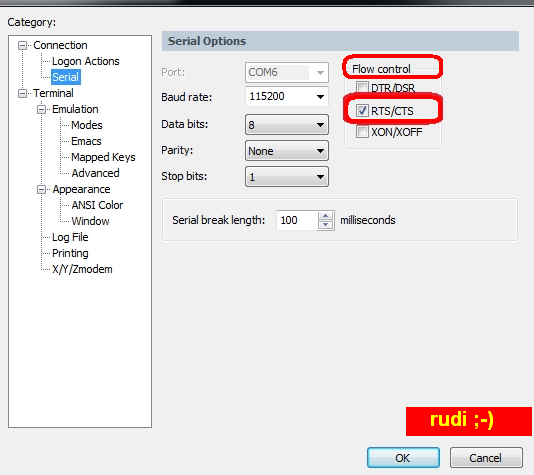Open the Mapped Keys settings

tap(103, 157)
